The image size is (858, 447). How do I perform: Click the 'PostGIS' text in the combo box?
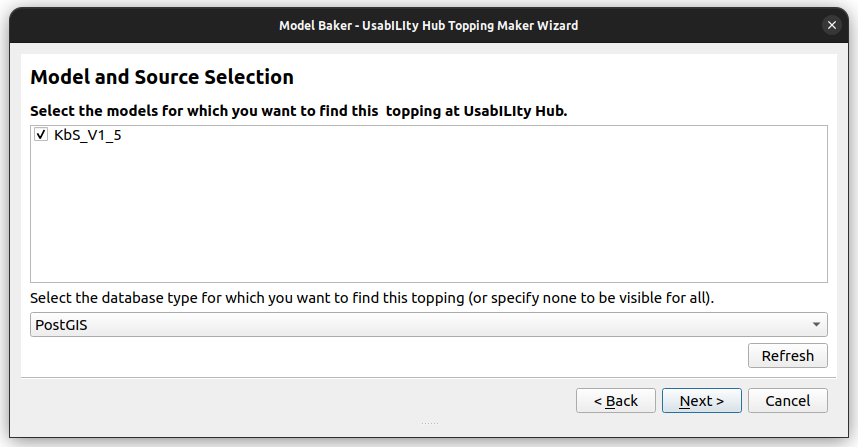tap(60, 325)
